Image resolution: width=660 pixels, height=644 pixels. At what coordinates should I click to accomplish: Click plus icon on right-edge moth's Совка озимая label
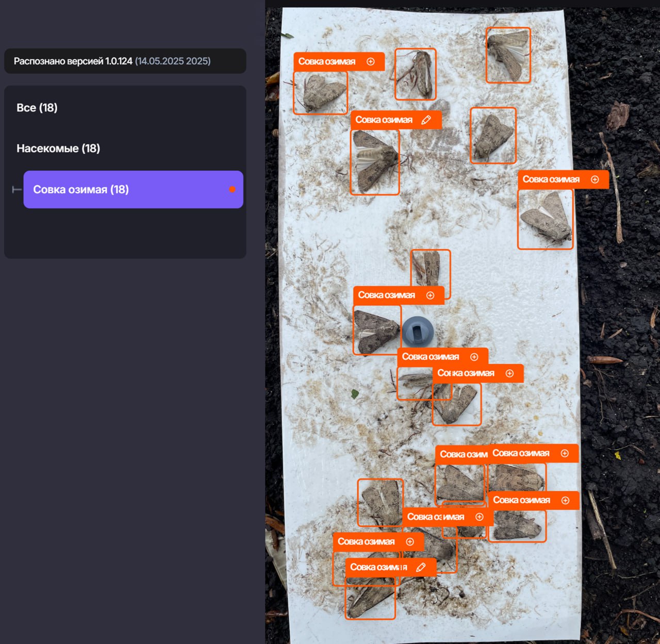coord(595,179)
